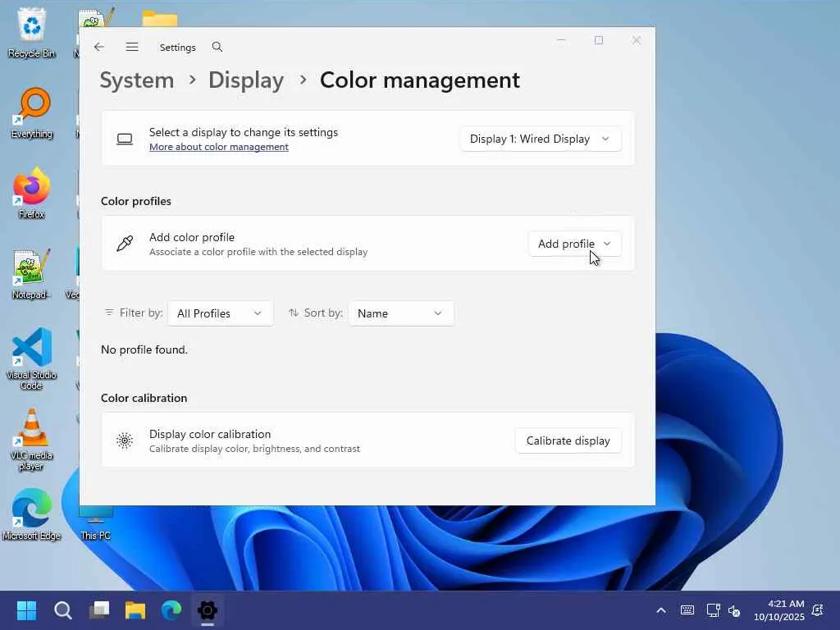The height and width of the screenshot is (630, 840).
Task: Click the Color management page title
Action: pos(419,80)
